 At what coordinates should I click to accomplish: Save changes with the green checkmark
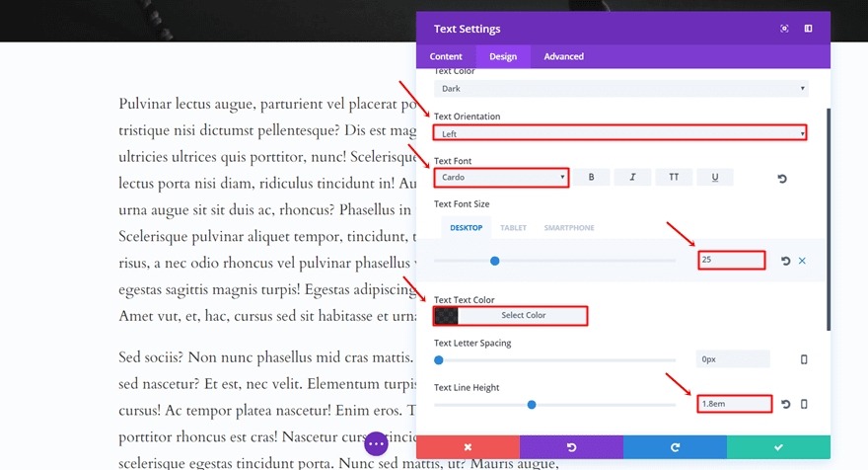(778, 447)
